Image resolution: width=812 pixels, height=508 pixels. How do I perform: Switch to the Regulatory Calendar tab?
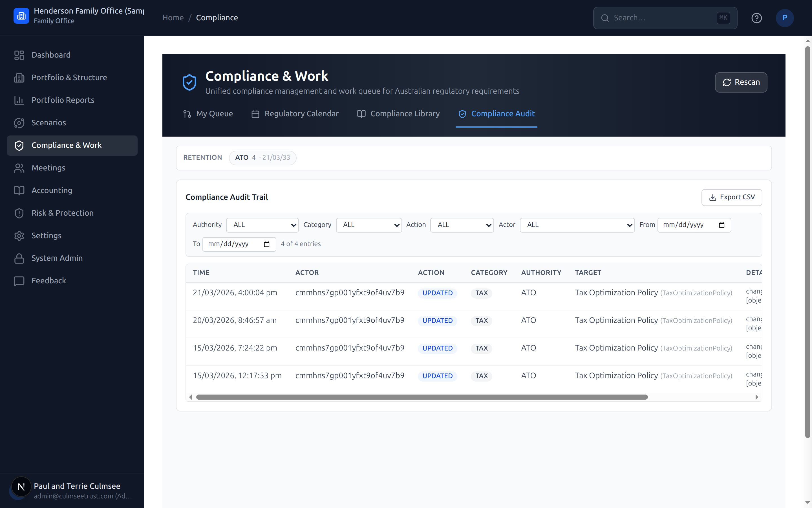point(295,114)
